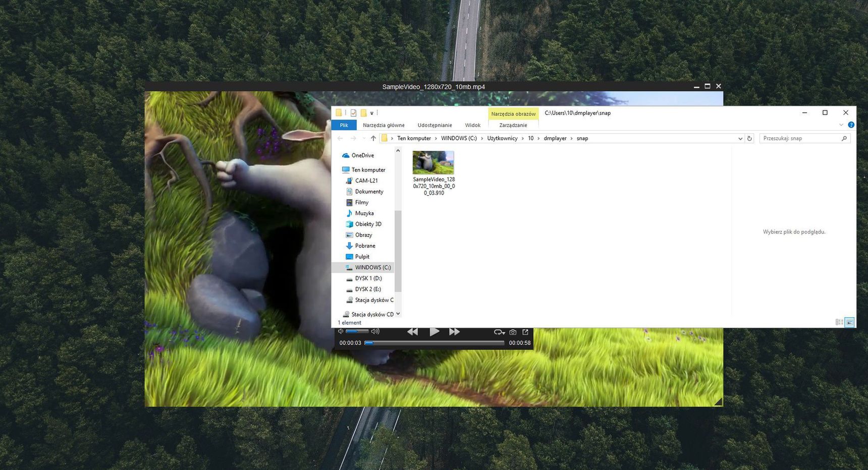
Task: Click the video seek progress bar
Action: (x=435, y=343)
